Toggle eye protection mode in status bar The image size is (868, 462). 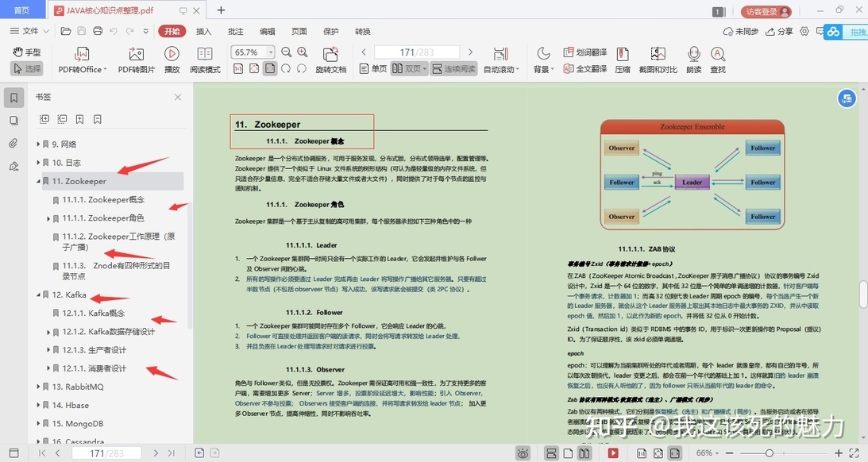click(x=523, y=453)
